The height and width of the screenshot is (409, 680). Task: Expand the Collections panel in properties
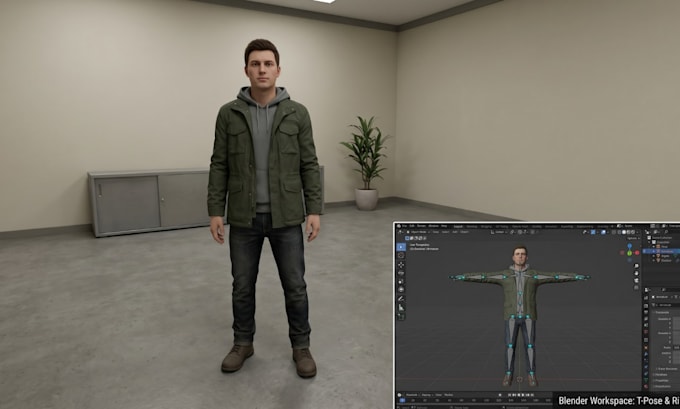coord(662,380)
